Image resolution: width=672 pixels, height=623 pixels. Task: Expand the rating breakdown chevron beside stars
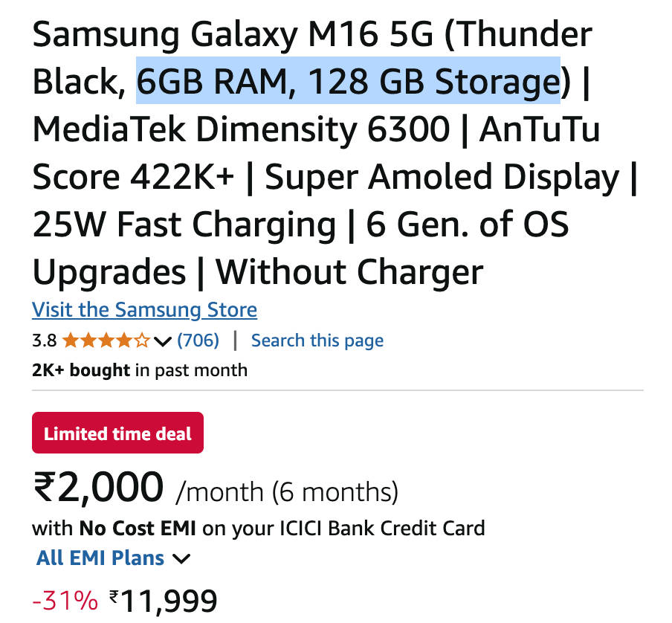pyautogui.click(x=163, y=341)
